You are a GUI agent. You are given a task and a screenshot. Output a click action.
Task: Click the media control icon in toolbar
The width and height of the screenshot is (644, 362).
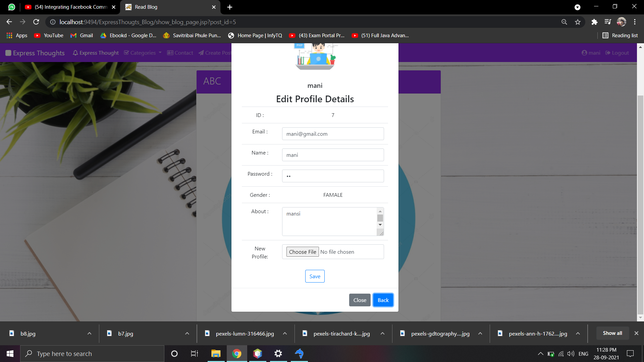[608, 22]
